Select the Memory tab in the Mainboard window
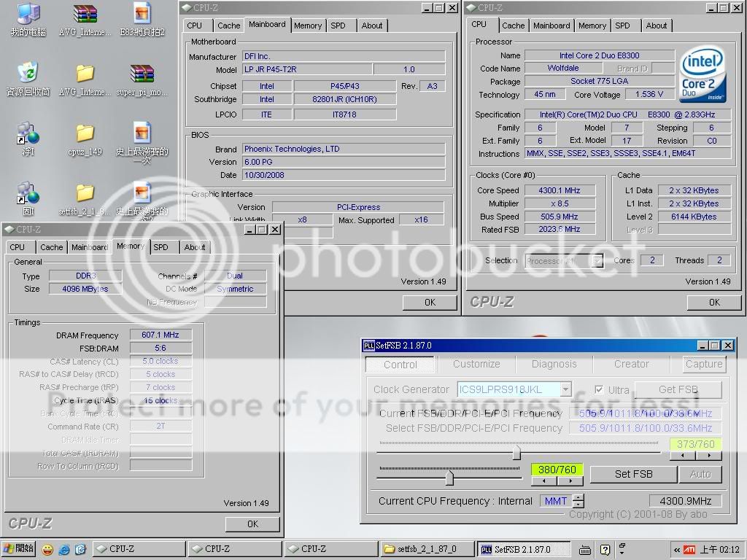 [308, 26]
